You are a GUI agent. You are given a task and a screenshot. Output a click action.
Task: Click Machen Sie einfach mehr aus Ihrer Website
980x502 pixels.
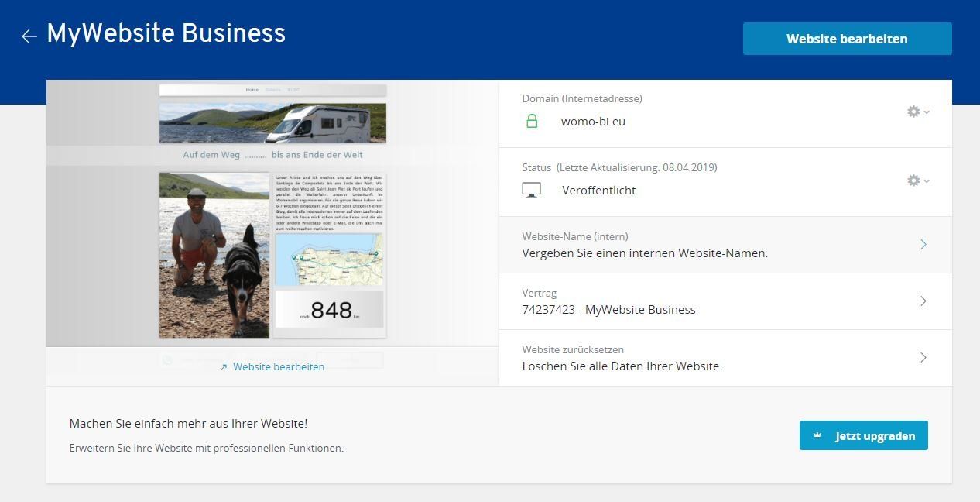[x=189, y=423]
